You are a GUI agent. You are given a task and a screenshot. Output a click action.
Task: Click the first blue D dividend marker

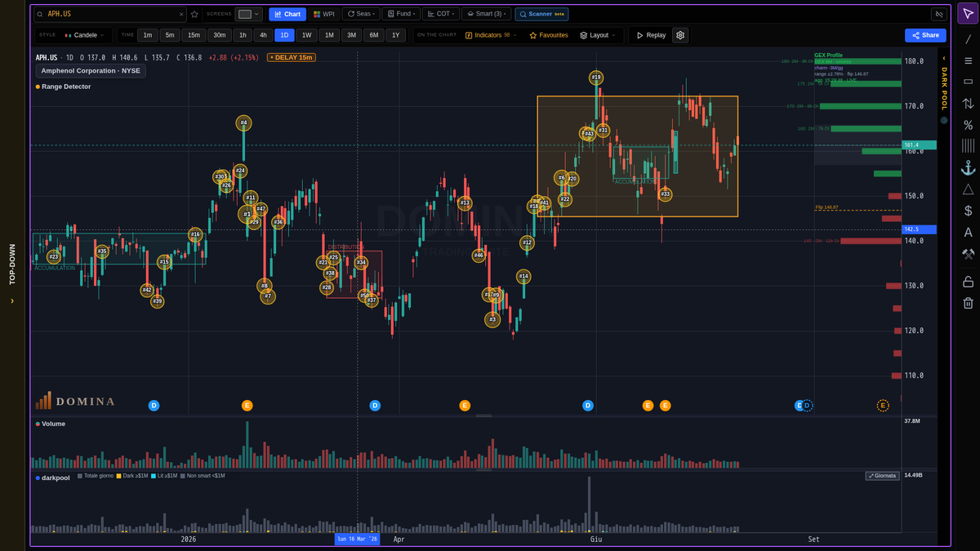[154, 406]
